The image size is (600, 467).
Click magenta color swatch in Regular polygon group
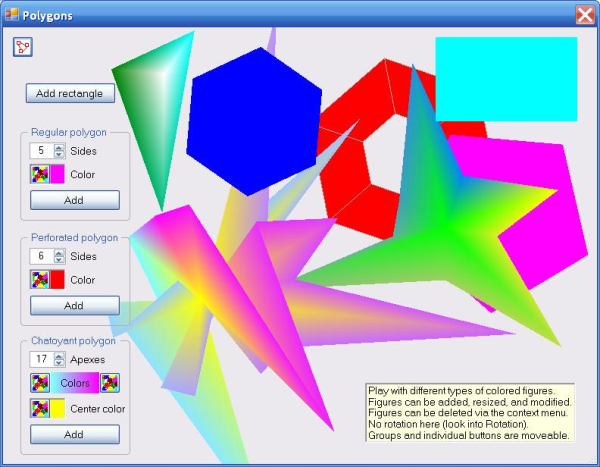(x=57, y=174)
